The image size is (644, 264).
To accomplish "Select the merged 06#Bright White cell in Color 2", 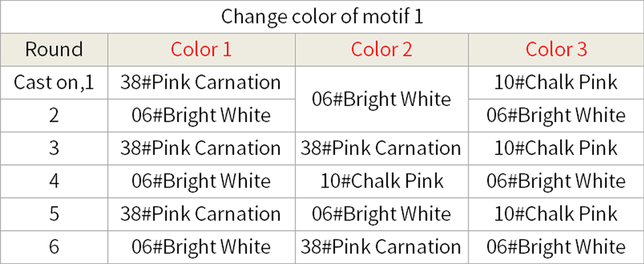I will click(382, 99).
